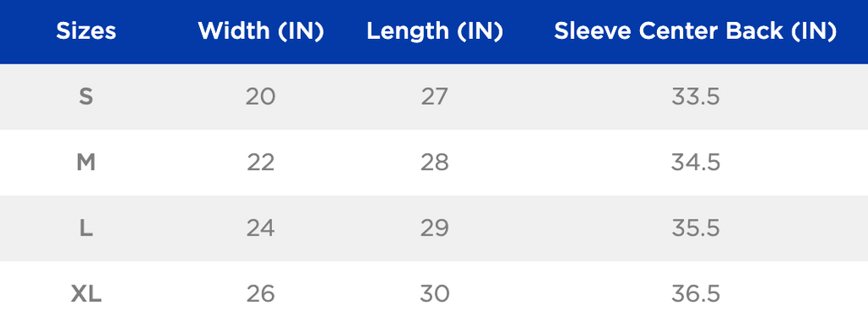Image resolution: width=868 pixels, height=327 pixels.
Task: Click sleeve value 34.5 in M row
Action: (696, 163)
